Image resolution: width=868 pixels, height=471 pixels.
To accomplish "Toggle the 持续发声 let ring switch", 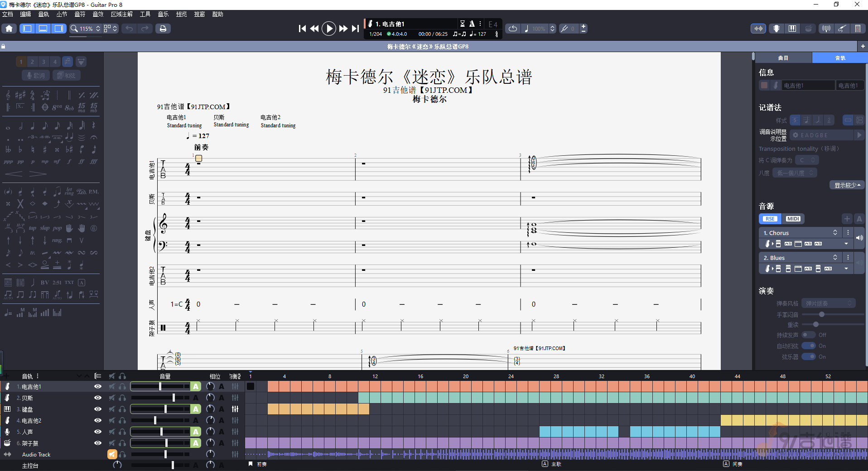I will [809, 335].
